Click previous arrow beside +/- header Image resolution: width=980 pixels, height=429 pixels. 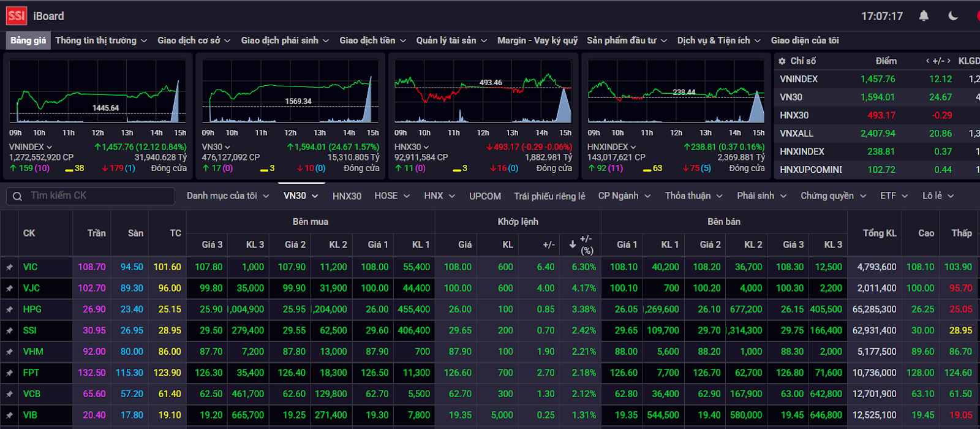point(927,61)
